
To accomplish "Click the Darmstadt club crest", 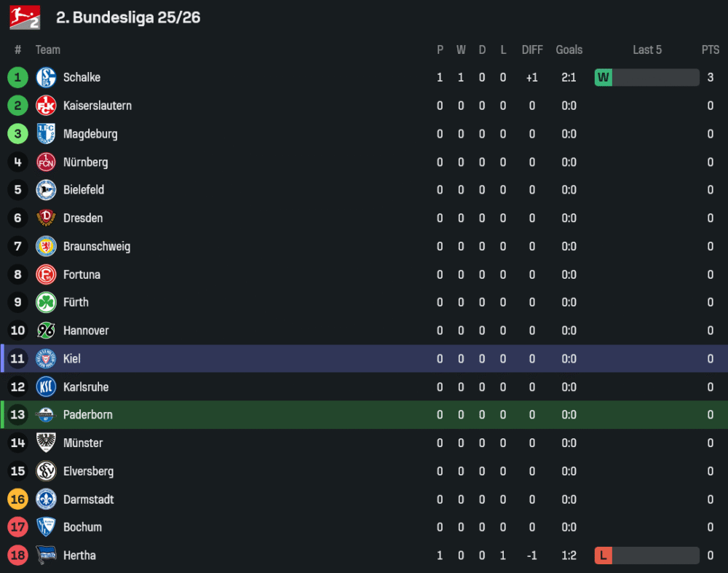I will pyautogui.click(x=46, y=499).
